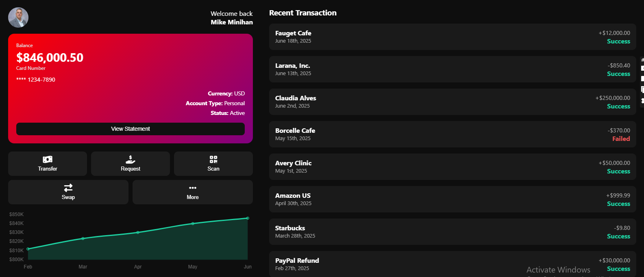This screenshot has width=644, height=277.
Task: Click the red balance card
Action: [131, 89]
